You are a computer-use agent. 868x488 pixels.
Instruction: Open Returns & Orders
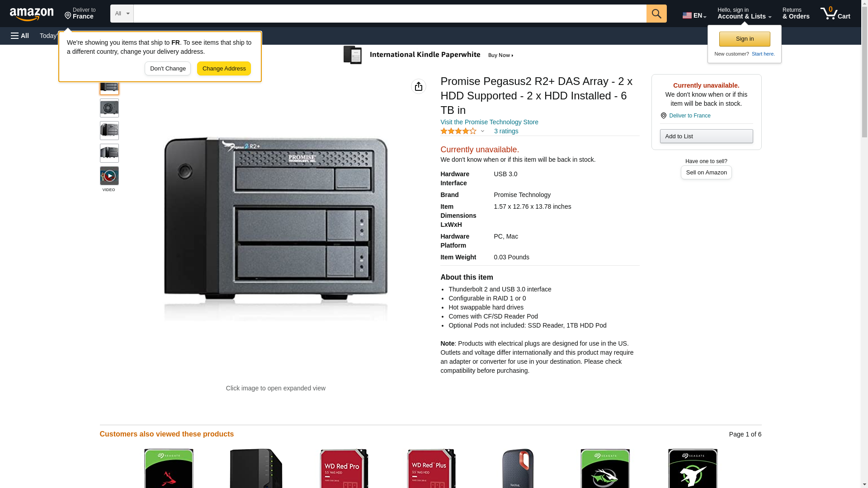pos(796,14)
